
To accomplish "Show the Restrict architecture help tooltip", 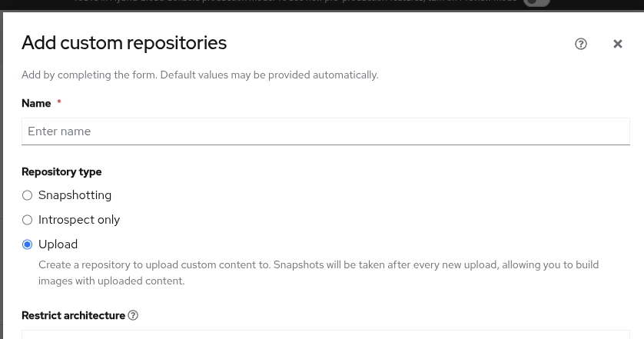I will (x=133, y=315).
